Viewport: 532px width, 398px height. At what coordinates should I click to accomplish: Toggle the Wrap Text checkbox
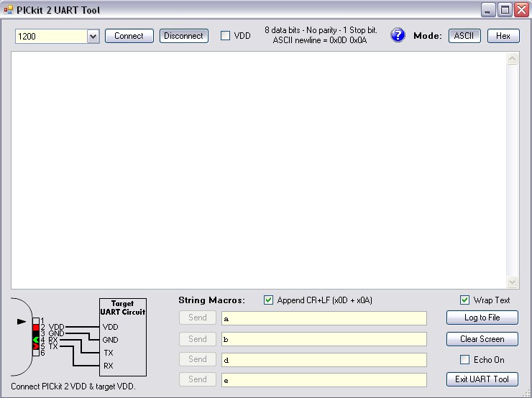[465, 300]
